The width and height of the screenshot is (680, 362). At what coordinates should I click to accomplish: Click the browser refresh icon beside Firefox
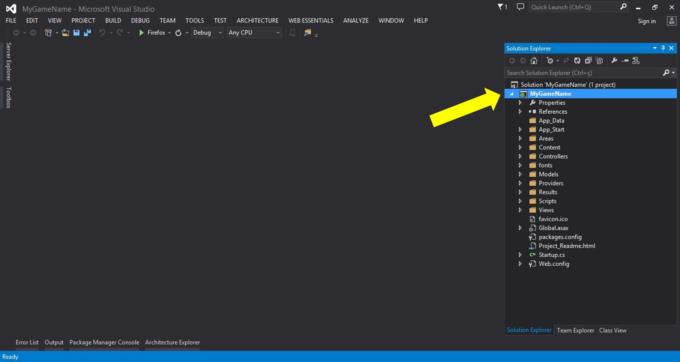(x=178, y=33)
